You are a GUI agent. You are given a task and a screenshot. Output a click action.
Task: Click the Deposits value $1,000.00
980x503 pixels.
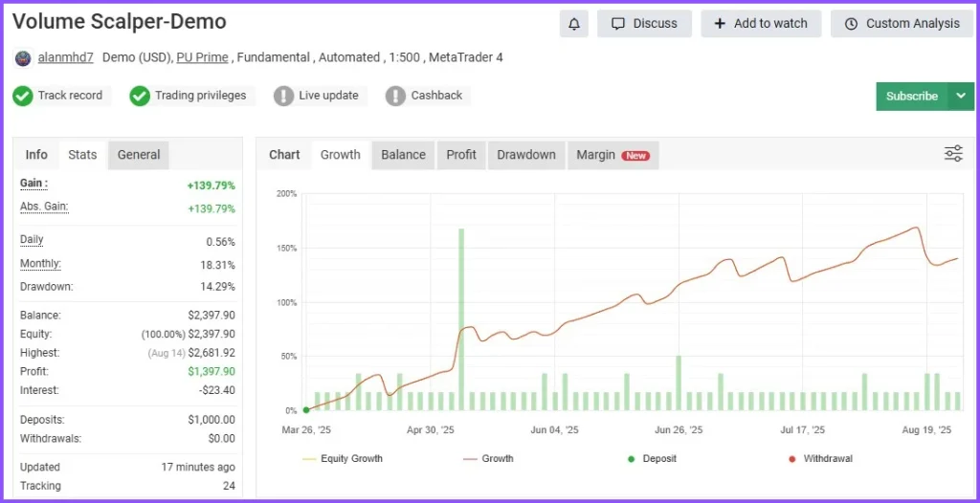click(x=212, y=420)
